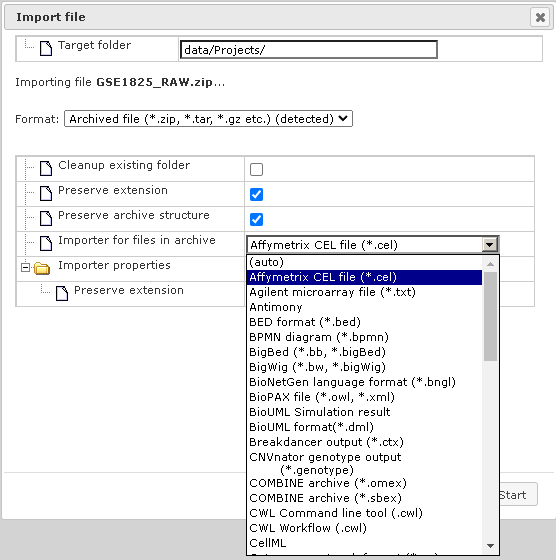Click the scrollbar down arrow in importer list

click(x=490, y=545)
